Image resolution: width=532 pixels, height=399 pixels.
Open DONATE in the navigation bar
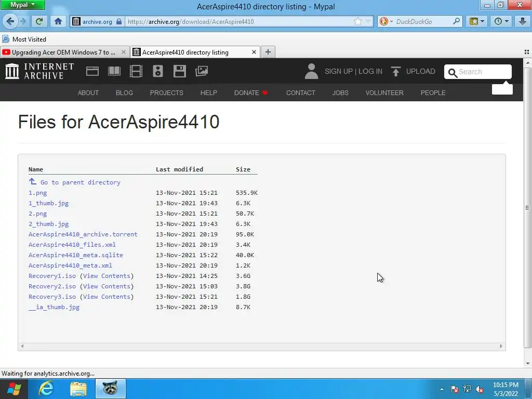click(x=251, y=92)
